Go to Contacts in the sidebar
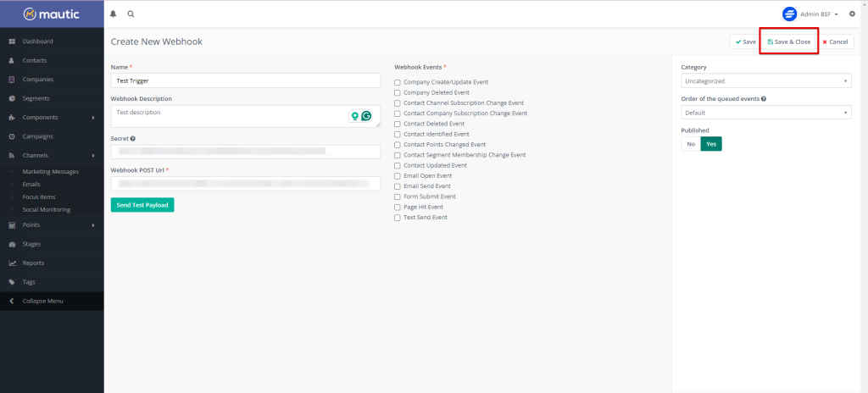The height and width of the screenshot is (393, 868). coord(35,60)
